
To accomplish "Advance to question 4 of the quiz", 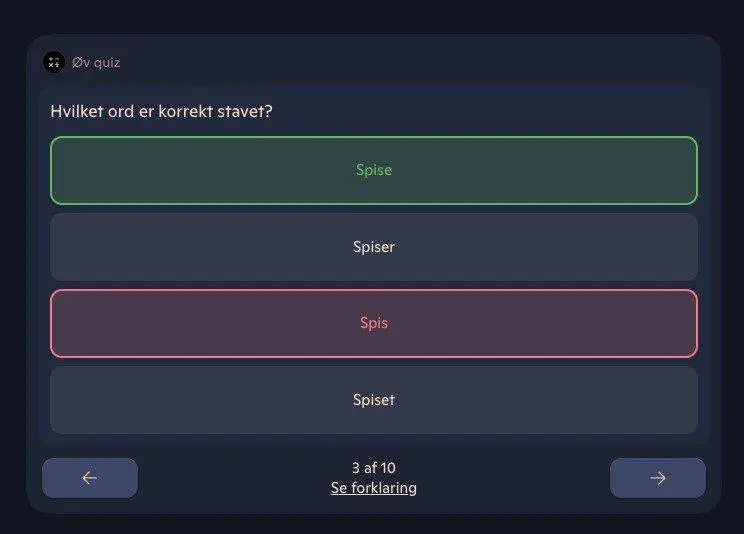I will click(657, 478).
